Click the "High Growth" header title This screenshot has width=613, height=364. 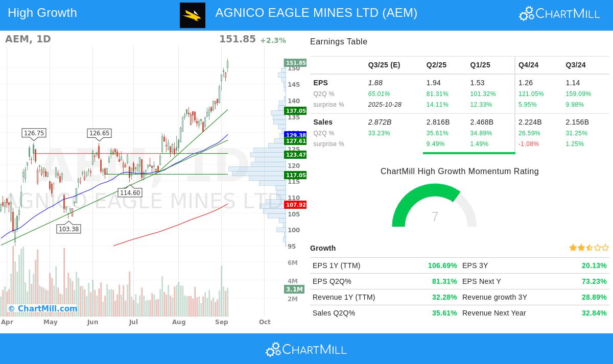tap(42, 13)
